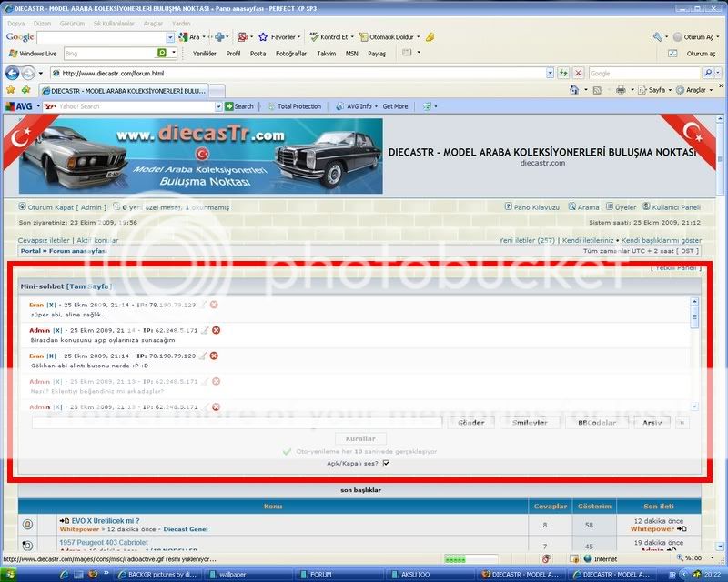Open the Yardım menu

point(181,24)
